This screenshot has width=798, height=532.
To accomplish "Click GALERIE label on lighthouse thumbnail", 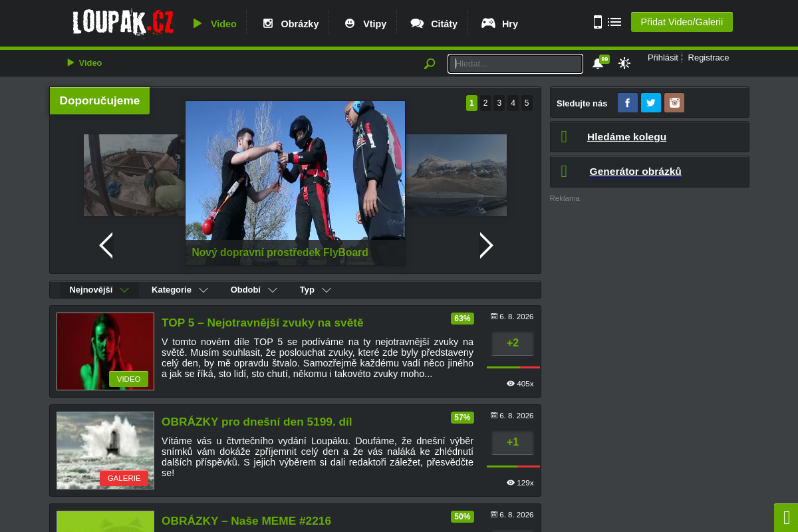I will click(x=124, y=478).
